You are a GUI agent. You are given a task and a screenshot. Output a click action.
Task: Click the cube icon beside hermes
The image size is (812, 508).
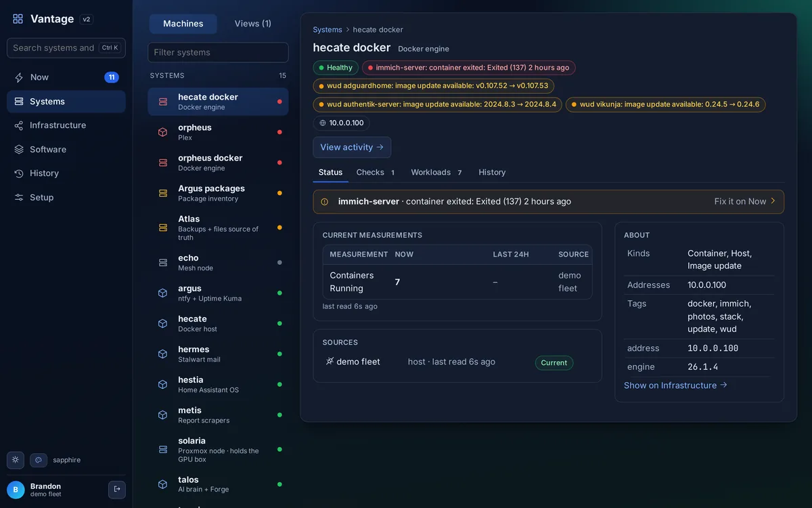[163, 354]
